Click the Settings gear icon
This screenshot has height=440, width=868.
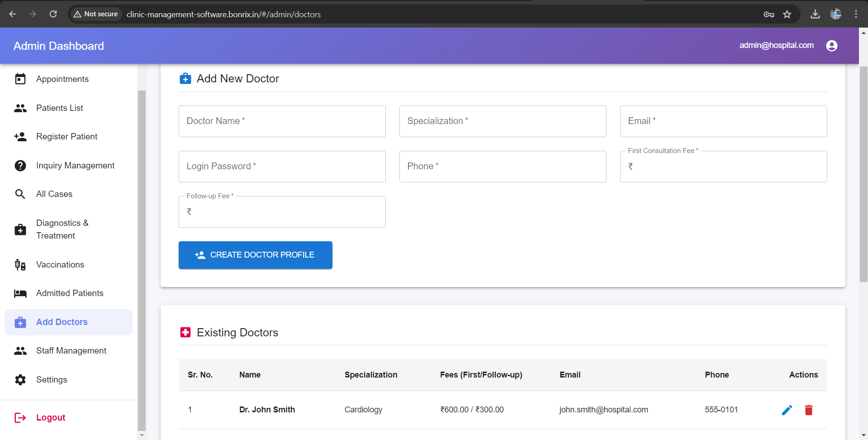(20, 380)
